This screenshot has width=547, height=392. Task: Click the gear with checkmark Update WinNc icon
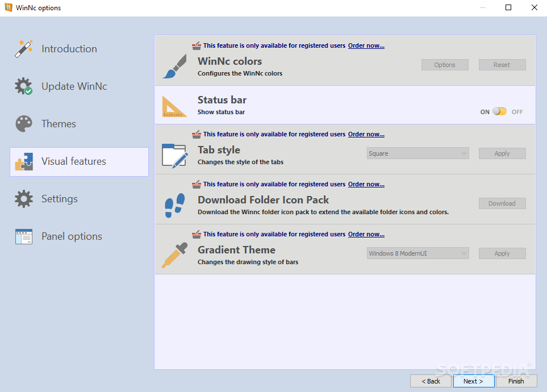pyautogui.click(x=24, y=86)
